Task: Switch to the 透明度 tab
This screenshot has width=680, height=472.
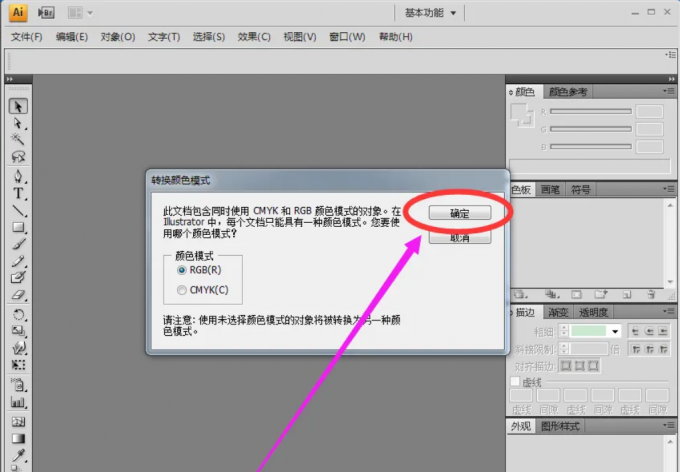Action: click(593, 312)
